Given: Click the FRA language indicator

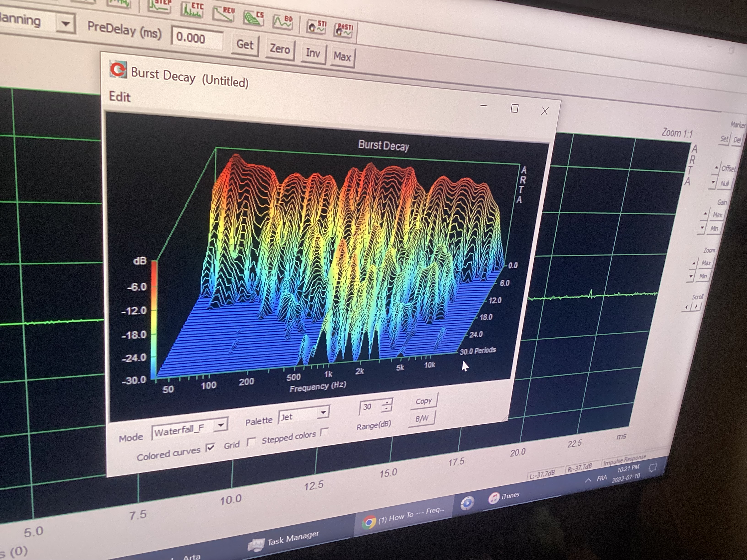Looking at the screenshot, I should 602,478.
